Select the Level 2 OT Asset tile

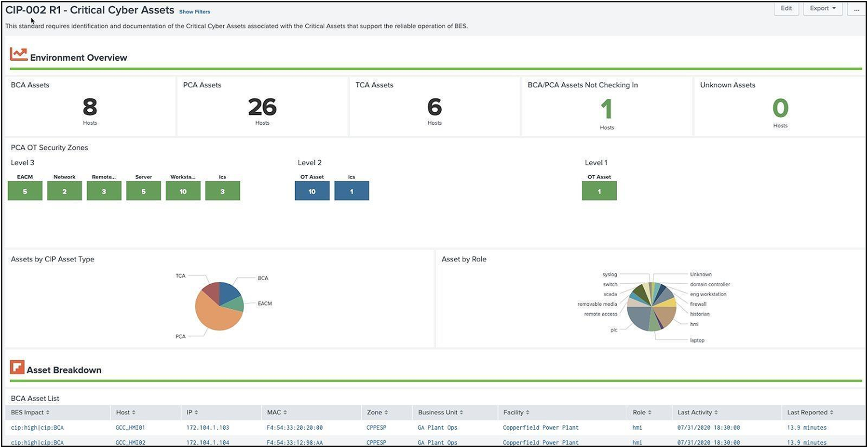[312, 191]
